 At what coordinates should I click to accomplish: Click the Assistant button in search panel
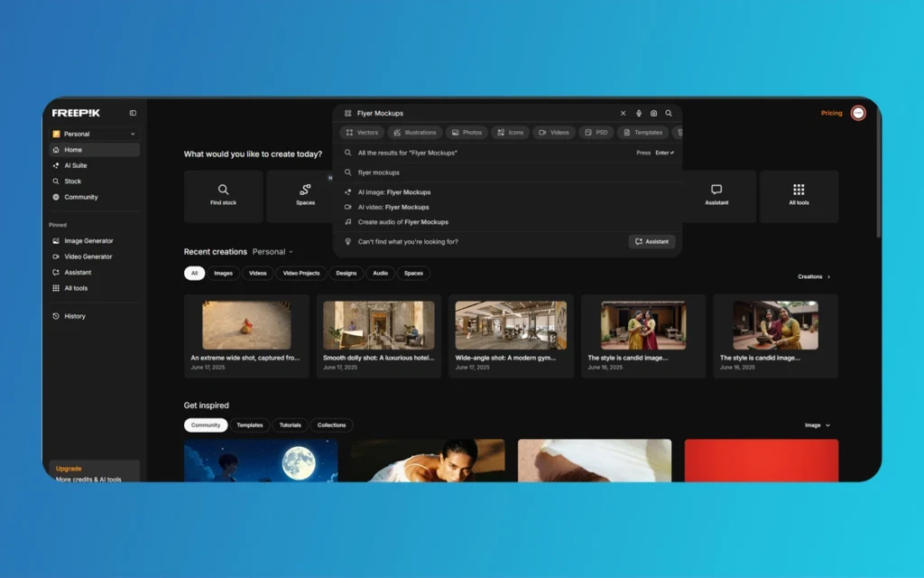click(651, 242)
